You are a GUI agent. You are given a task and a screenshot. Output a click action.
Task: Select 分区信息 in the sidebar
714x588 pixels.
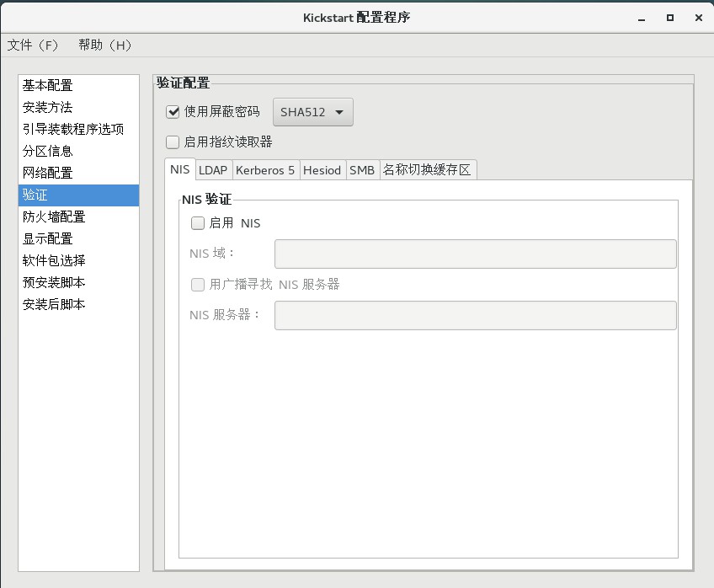78,151
